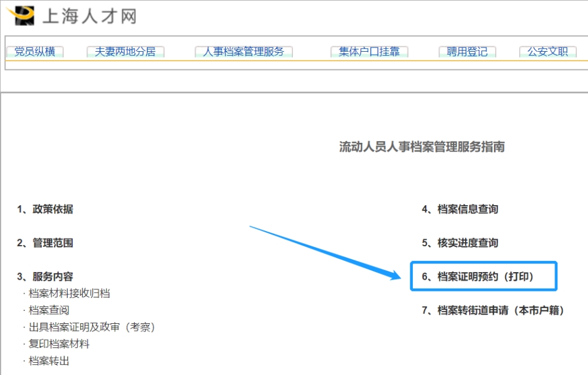Image resolution: width=588 pixels, height=375 pixels.
Task: Click the 上海人才网 logo icon
Action: pyautogui.click(x=21, y=16)
